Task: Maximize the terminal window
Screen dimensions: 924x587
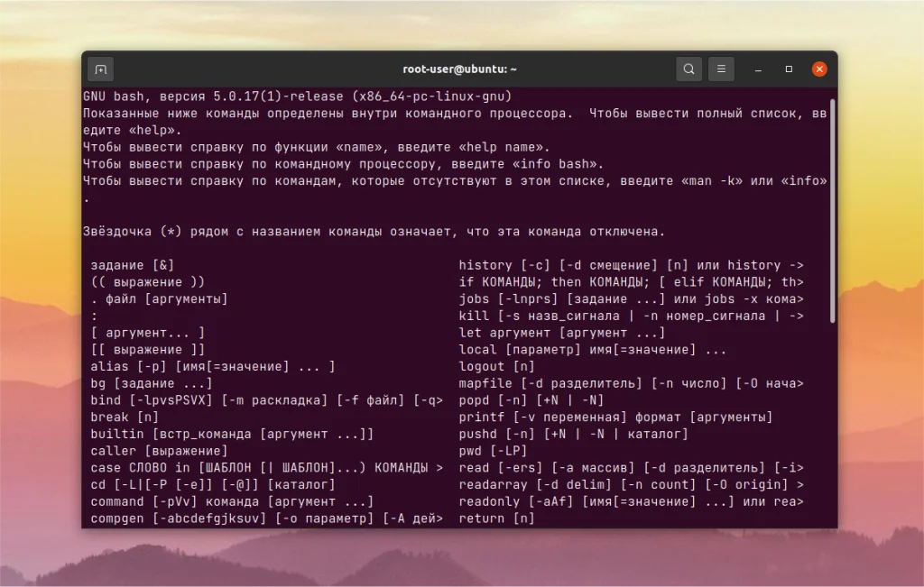Action: click(x=788, y=69)
